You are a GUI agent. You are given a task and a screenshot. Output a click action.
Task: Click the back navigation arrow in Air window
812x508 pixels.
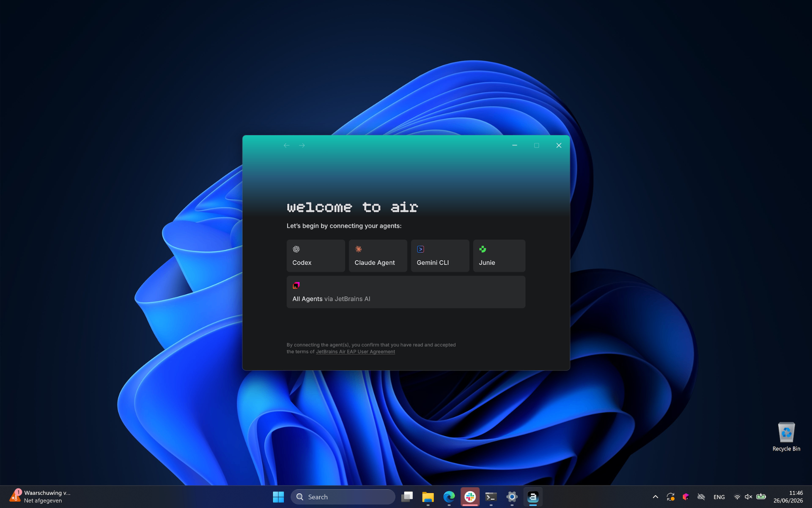pos(286,145)
